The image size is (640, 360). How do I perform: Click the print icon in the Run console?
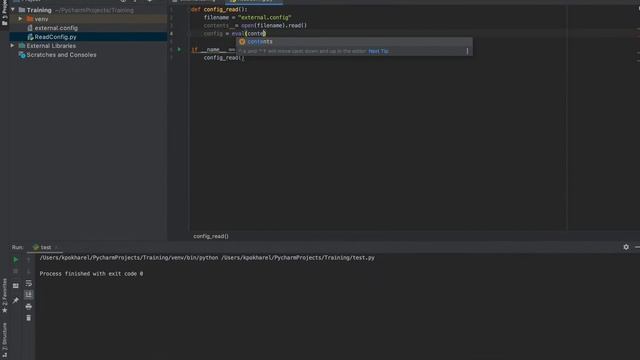29,306
